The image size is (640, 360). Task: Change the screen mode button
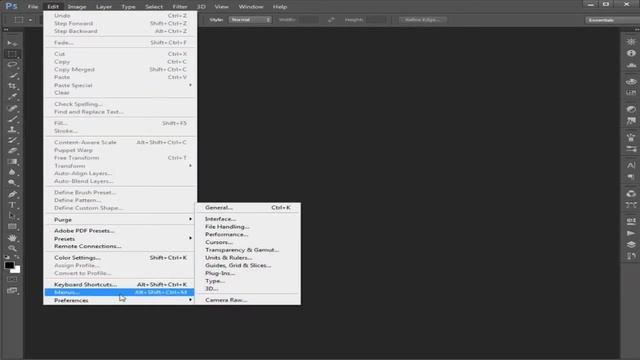(12, 291)
